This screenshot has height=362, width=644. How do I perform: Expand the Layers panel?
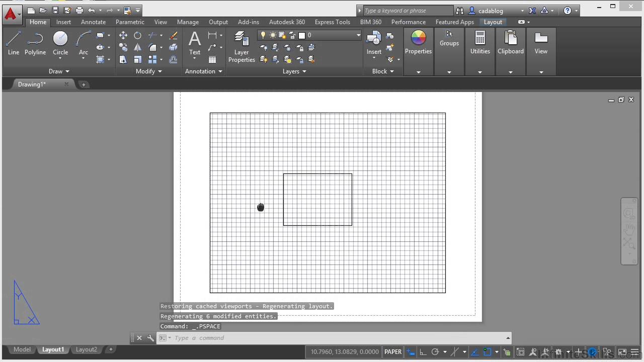pyautogui.click(x=294, y=71)
